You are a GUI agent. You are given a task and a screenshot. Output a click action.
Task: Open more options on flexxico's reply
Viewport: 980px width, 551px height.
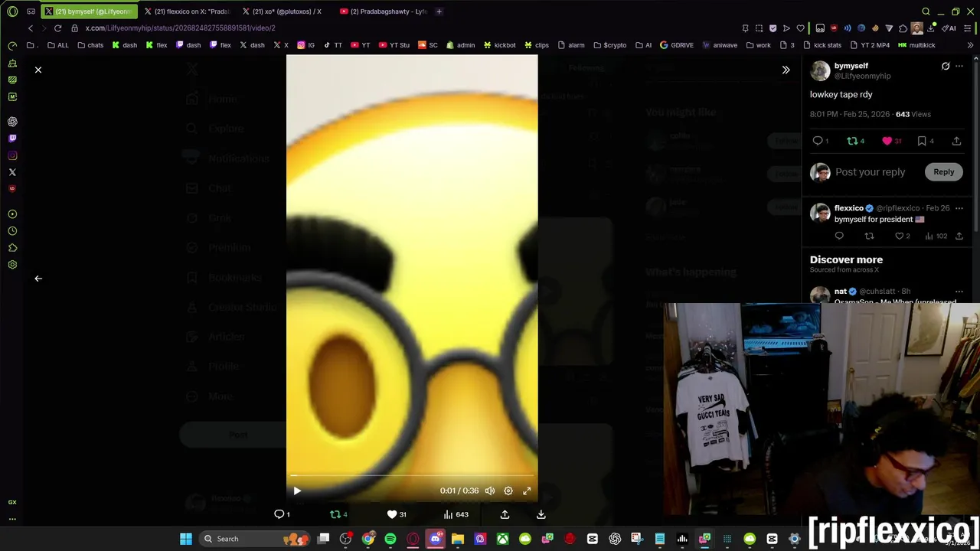pyautogui.click(x=959, y=208)
